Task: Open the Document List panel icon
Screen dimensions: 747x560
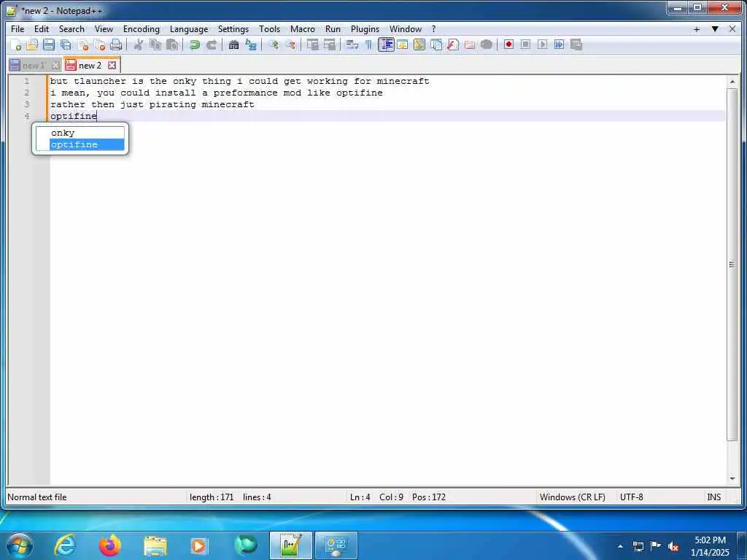Action: pyautogui.click(x=436, y=44)
